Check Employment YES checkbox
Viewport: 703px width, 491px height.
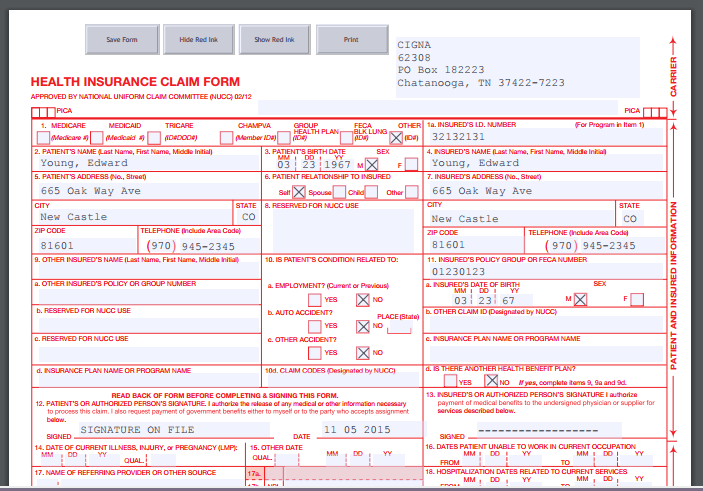point(315,300)
